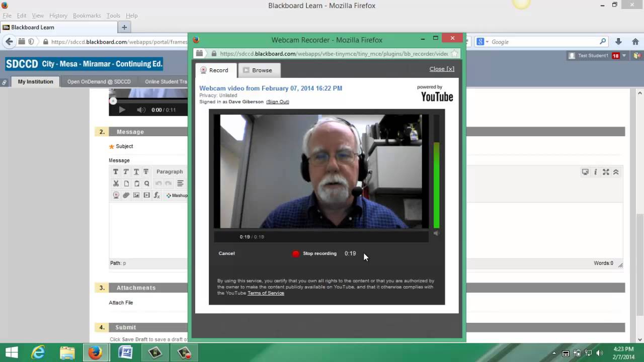644x362 pixels.
Task: Sign out of the YouTube account
Action: pos(278,102)
